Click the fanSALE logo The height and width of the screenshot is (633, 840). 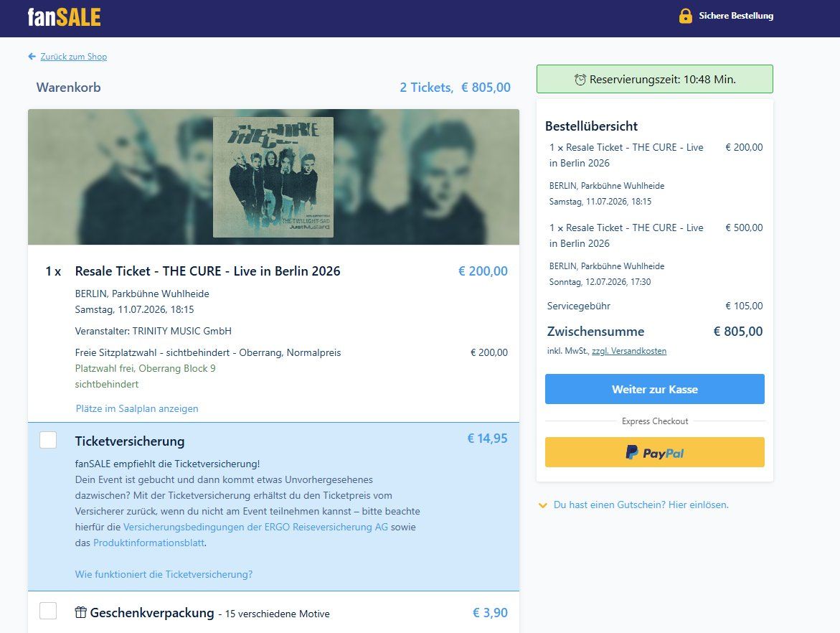pyautogui.click(x=64, y=17)
